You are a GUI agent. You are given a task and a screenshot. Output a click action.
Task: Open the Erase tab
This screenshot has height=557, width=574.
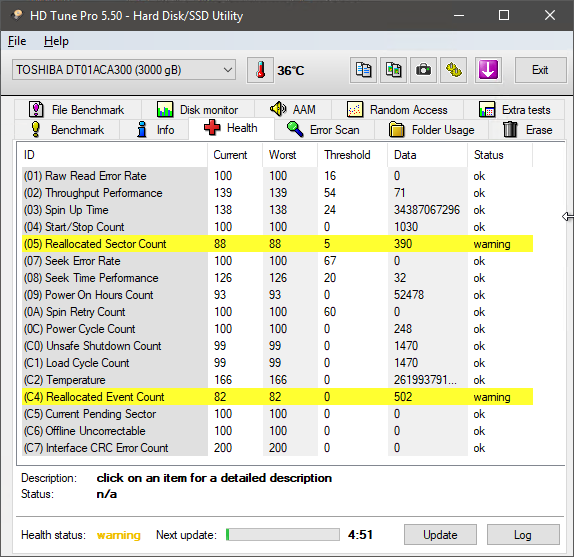[527, 130]
